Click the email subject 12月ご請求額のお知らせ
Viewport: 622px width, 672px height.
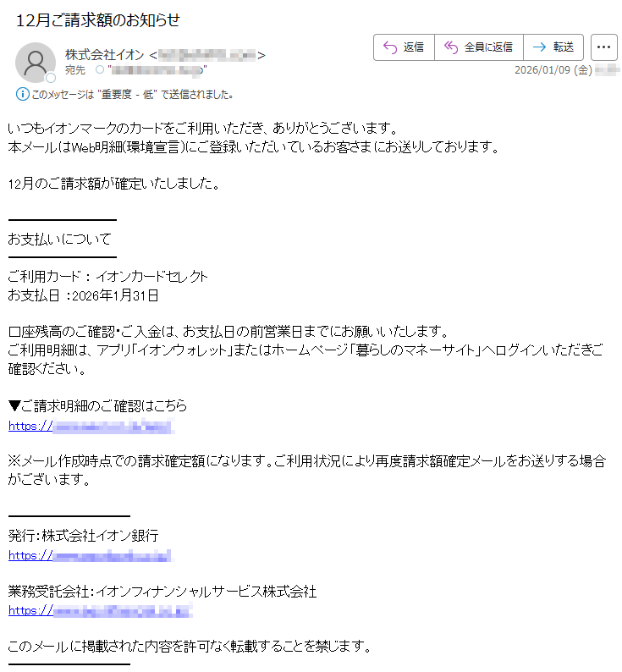(x=97, y=20)
